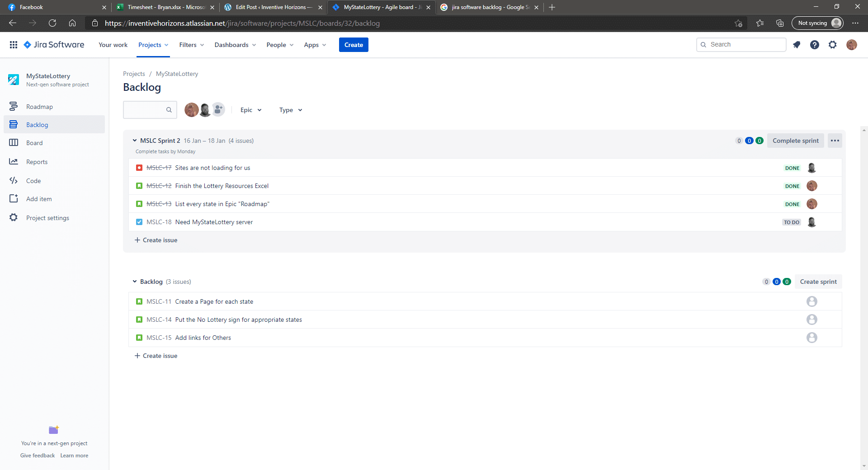Click the story icon on MSLC-11
This screenshot has height=470, width=868.
coord(139,301)
